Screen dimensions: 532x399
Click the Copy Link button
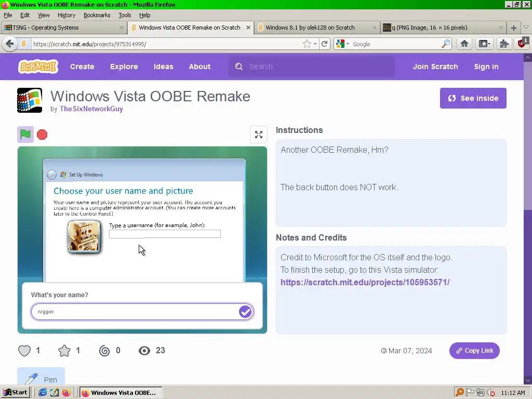click(474, 351)
